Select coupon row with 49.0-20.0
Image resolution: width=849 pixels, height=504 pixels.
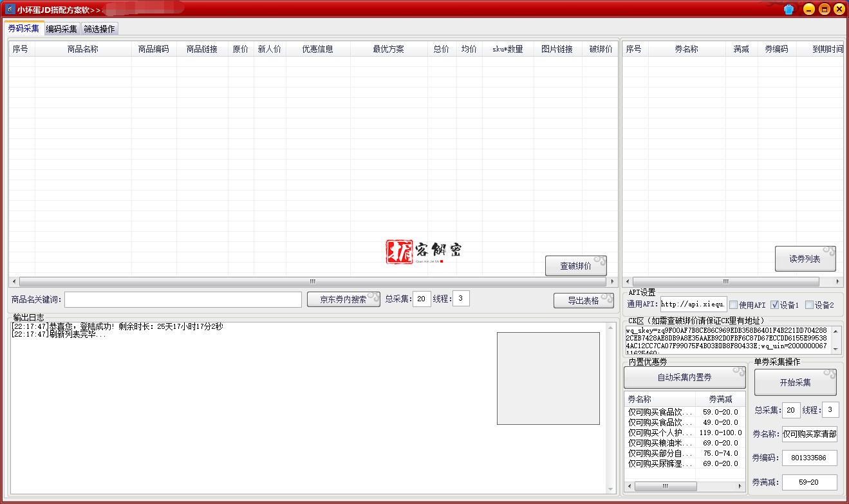pyautogui.click(x=685, y=422)
